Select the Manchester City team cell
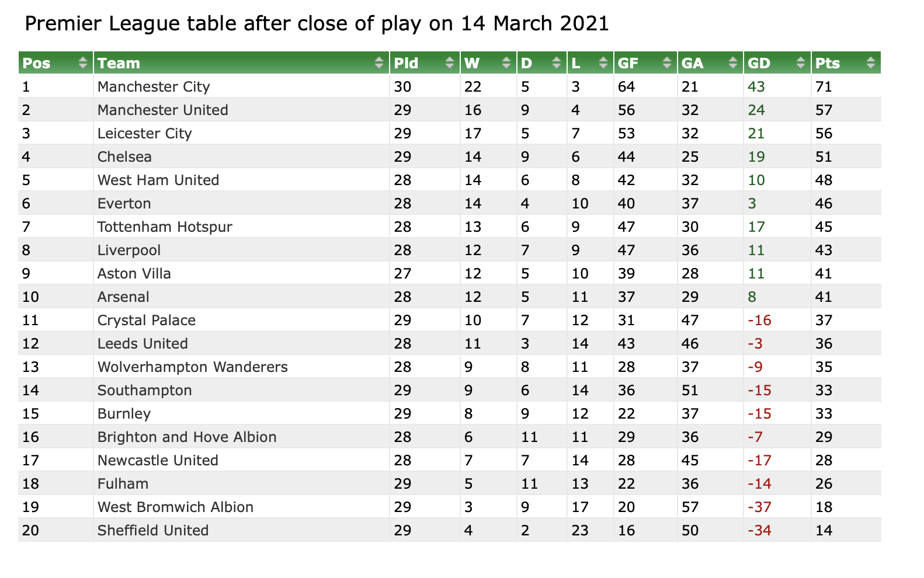Viewport: 924px width, 578px height. click(241, 86)
